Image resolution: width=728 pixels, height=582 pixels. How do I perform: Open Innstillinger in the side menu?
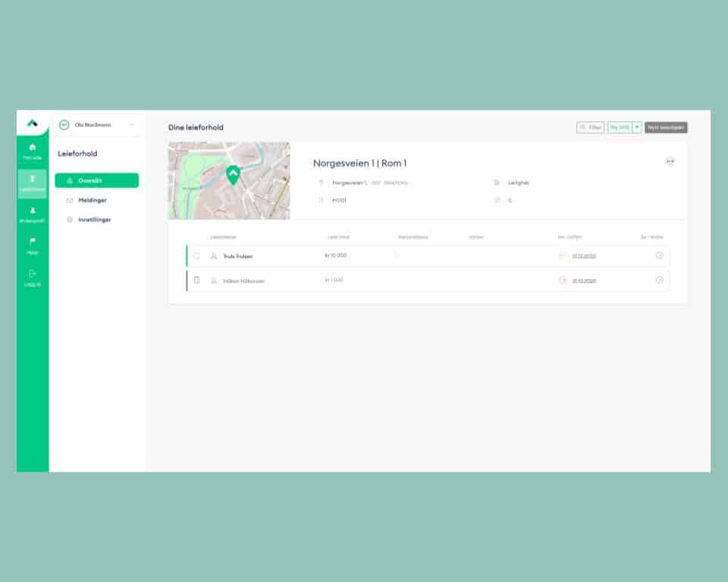coord(94,220)
